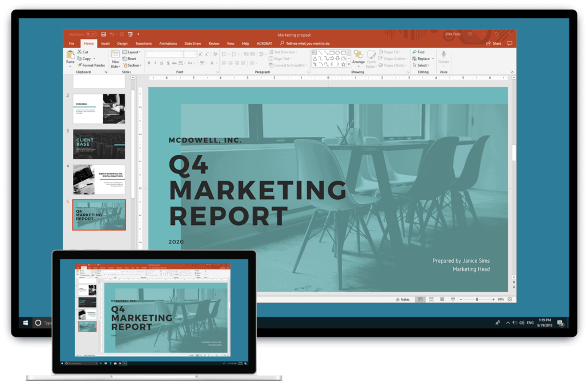Open Reading View from status bar

[x=442, y=300]
